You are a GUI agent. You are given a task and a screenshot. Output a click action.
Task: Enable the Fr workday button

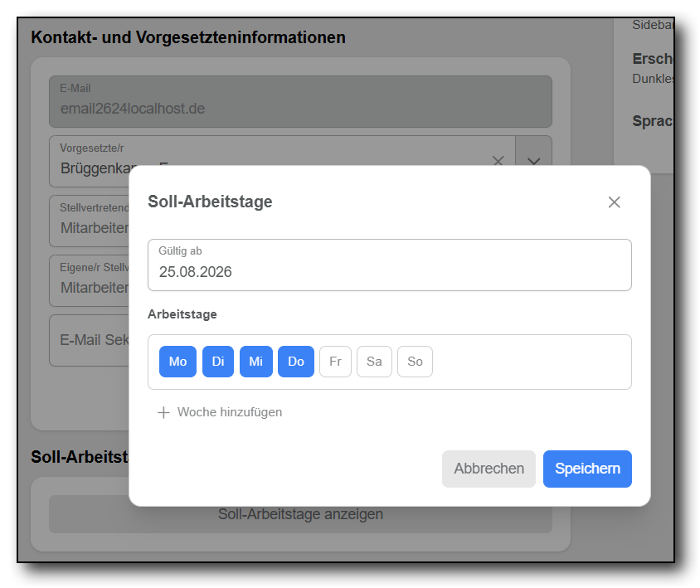click(x=335, y=362)
